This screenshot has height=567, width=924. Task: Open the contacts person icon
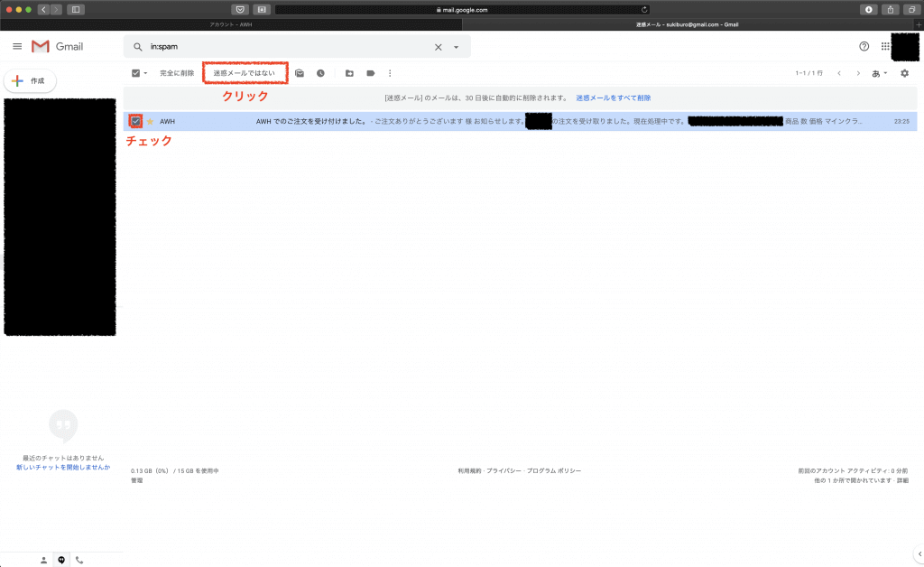(x=43, y=561)
